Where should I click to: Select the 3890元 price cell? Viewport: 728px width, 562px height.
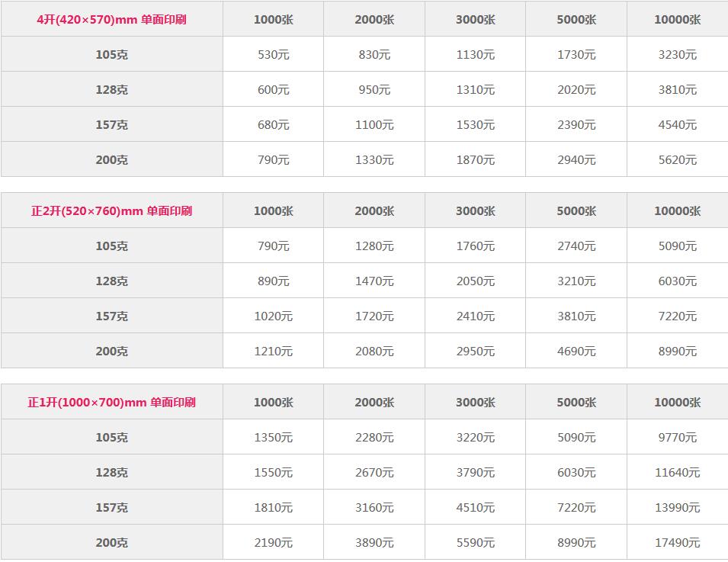pos(374,542)
